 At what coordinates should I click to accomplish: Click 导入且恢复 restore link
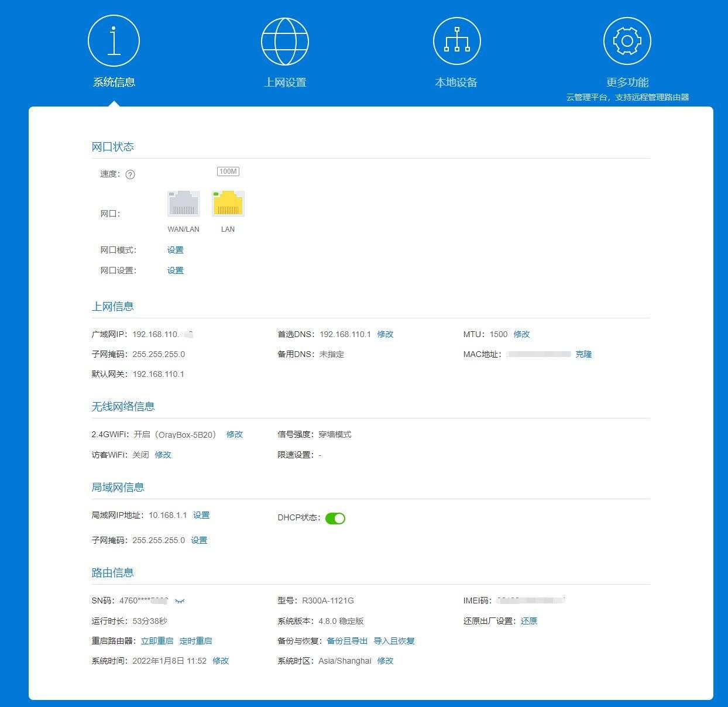point(394,641)
